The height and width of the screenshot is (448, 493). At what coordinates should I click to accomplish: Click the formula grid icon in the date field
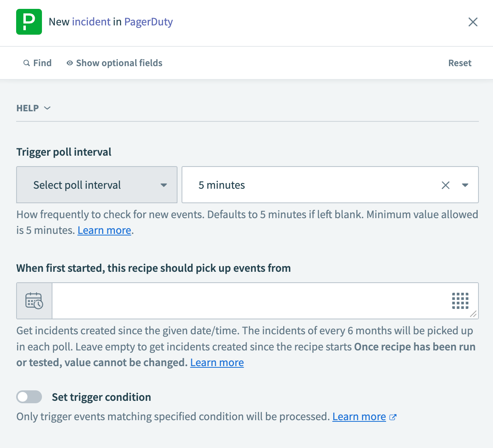(460, 300)
